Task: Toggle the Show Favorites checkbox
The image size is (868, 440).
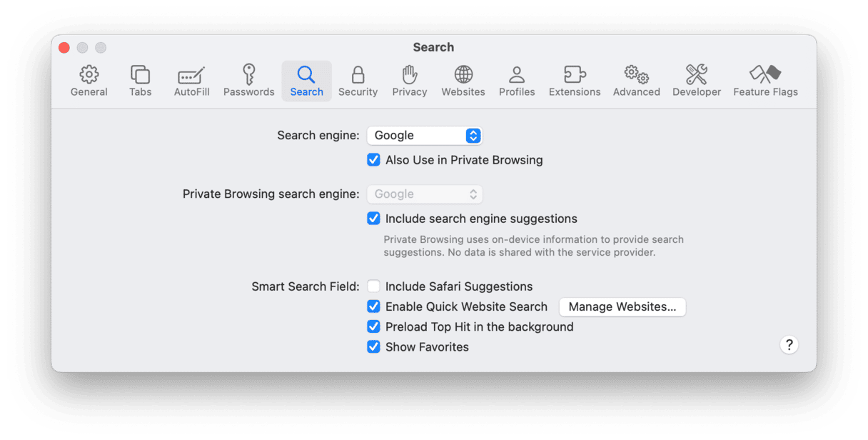Action: click(x=373, y=346)
